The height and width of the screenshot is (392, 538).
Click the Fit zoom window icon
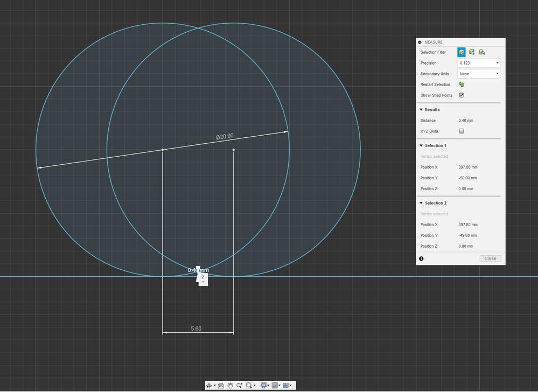249,386
